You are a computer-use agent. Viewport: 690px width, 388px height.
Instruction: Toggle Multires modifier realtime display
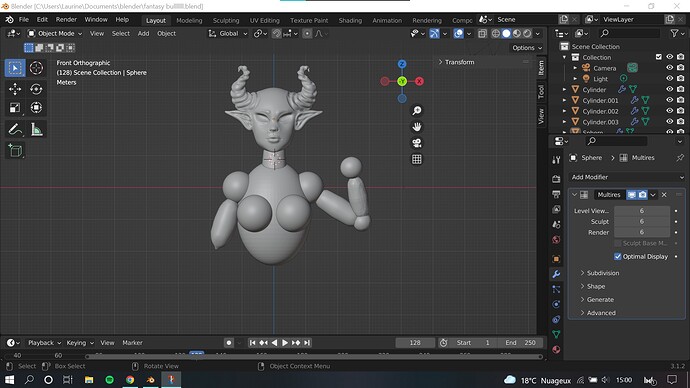pyautogui.click(x=631, y=194)
